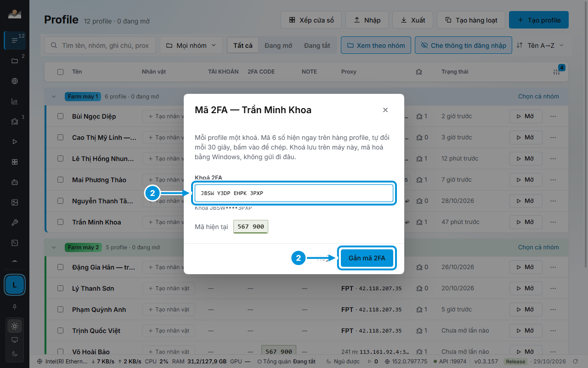The width and height of the screenshot is (588, 368).
Task: Open the Mọi nhóm group dropdown
Action: pyautogui.click(x=191, y=46)
